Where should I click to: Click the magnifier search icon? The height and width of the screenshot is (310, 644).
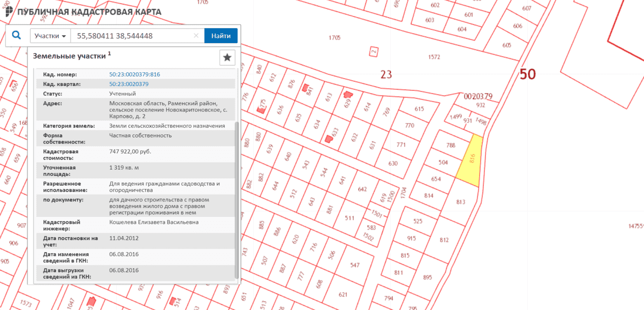pos(16,36)
